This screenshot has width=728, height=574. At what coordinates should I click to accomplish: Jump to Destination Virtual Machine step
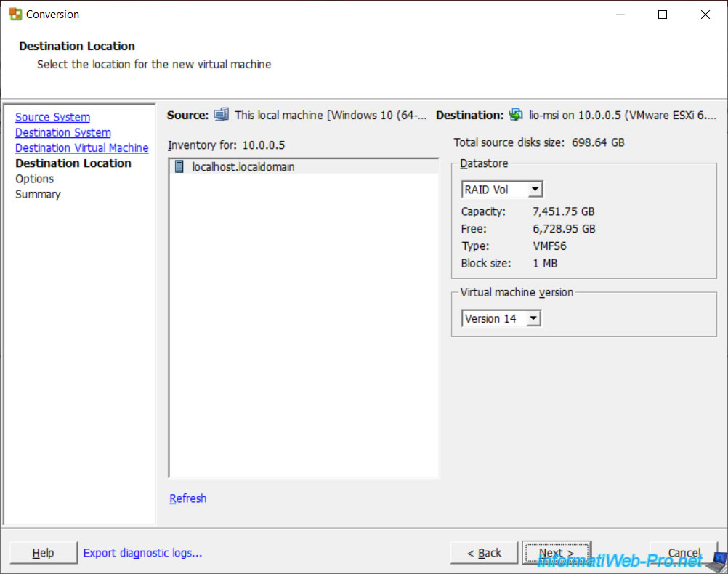tap(81, 147)
